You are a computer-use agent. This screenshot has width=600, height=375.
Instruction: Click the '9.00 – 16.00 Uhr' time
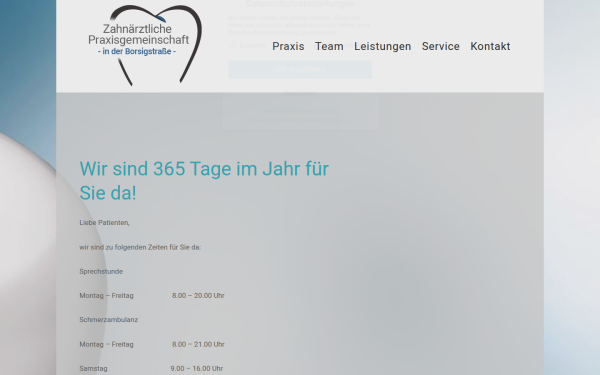point(197,368)
